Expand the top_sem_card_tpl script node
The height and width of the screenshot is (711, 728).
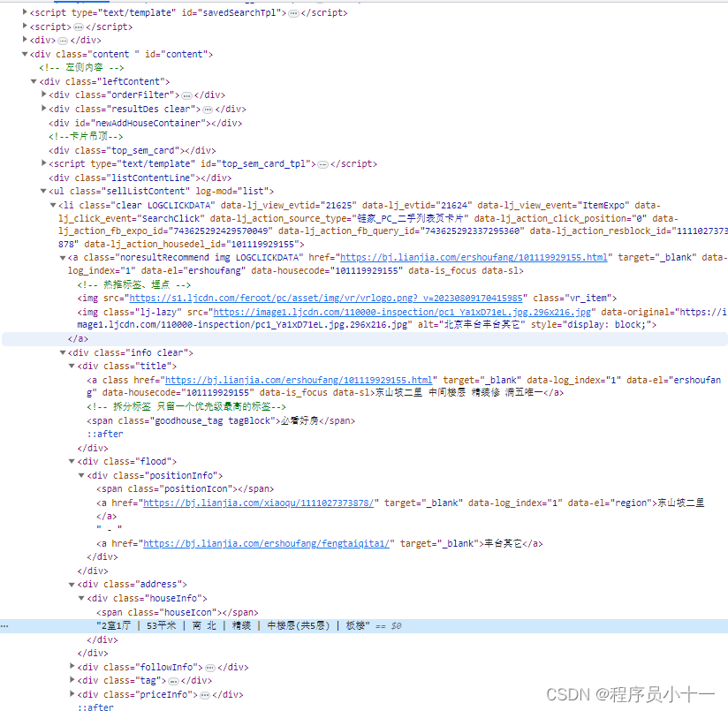click(43, 163)
